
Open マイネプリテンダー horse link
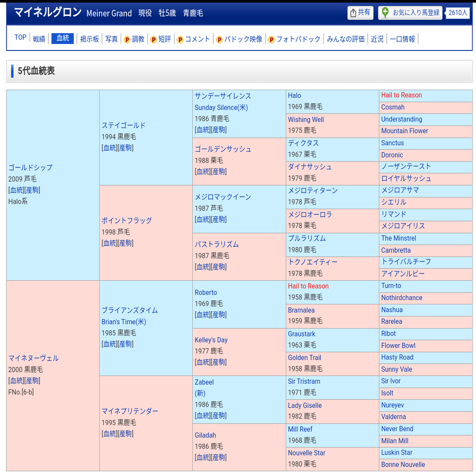pyautogui.click(x=130, y=411)
